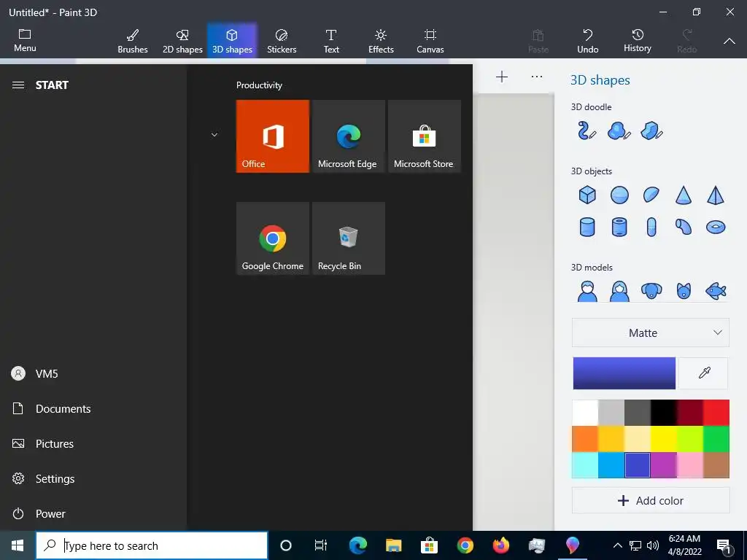Image resolution: width=747 pixels, height=560 pixels.
Task: Insert a 3D curved cylinder object
Action: pyautogui.click(x=683, y=227)
